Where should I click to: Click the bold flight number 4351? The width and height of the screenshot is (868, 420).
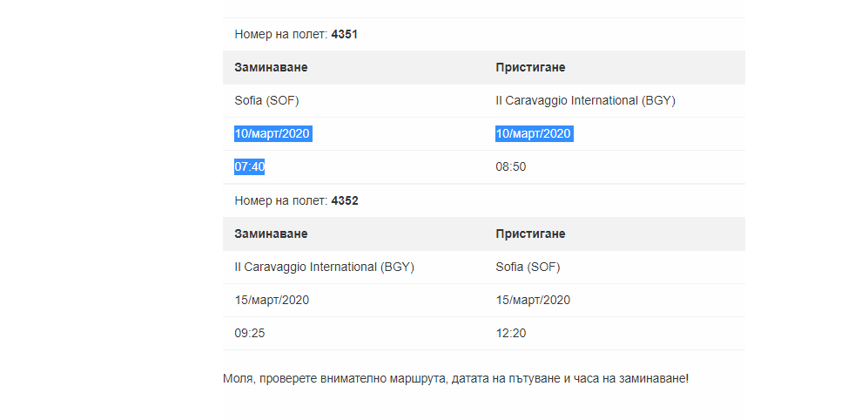tap(345, 35)
